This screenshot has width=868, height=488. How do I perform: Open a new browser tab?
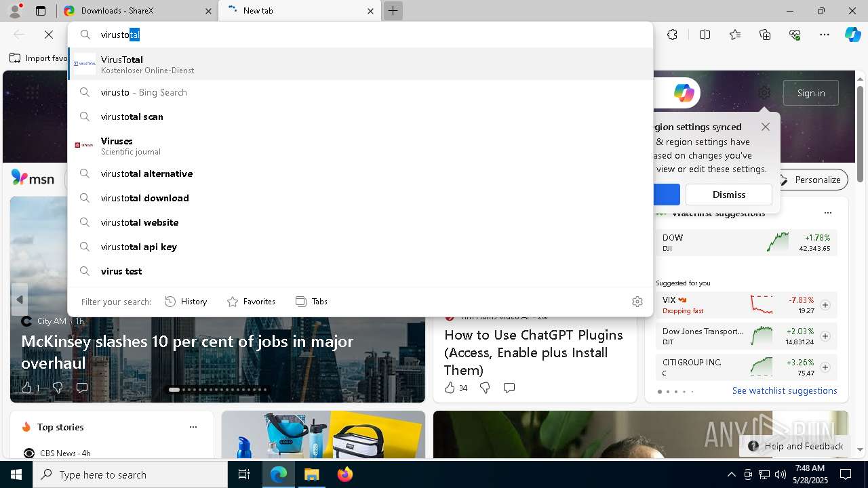(x=393, y=11)
